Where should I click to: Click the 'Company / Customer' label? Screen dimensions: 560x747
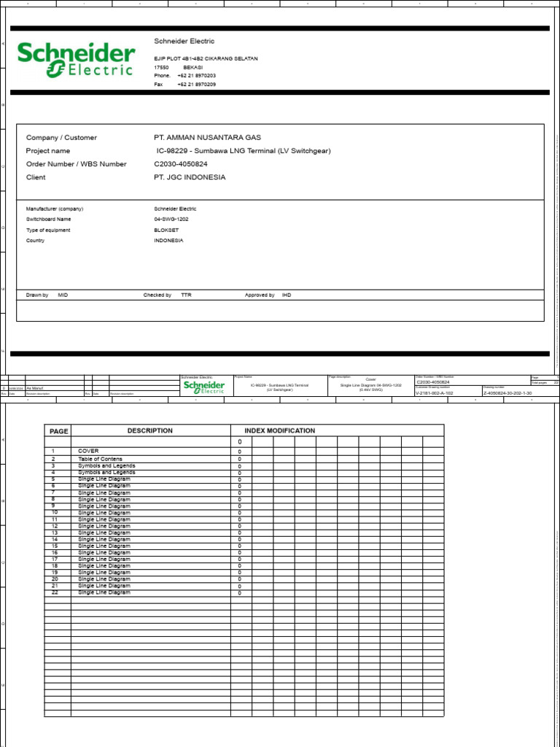click(61, 138)
